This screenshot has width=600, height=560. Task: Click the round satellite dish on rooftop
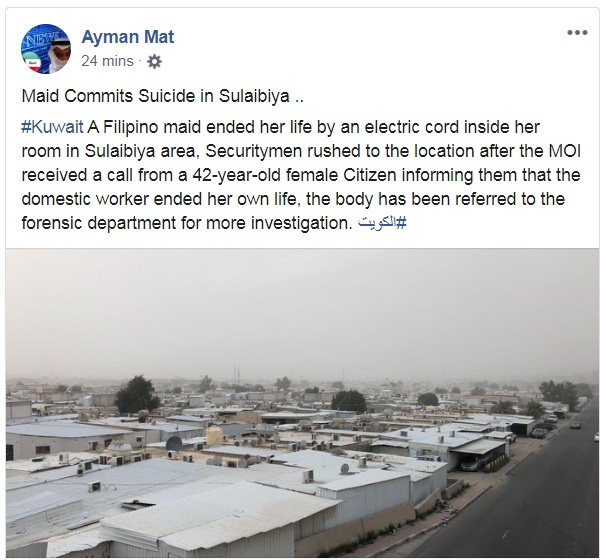point(174,444)
